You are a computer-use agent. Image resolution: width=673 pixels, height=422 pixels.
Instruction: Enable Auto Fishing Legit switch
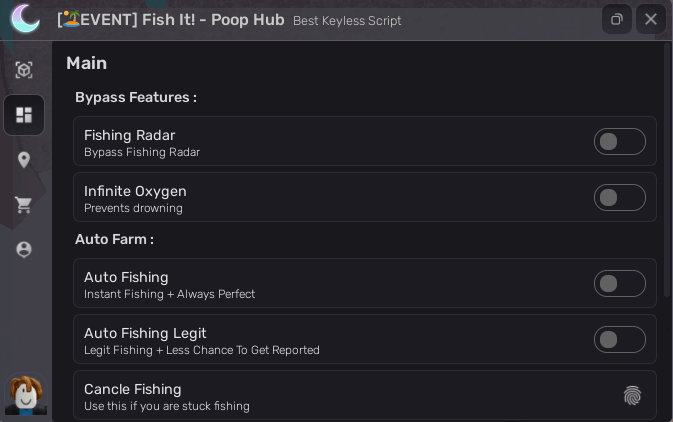619,340
